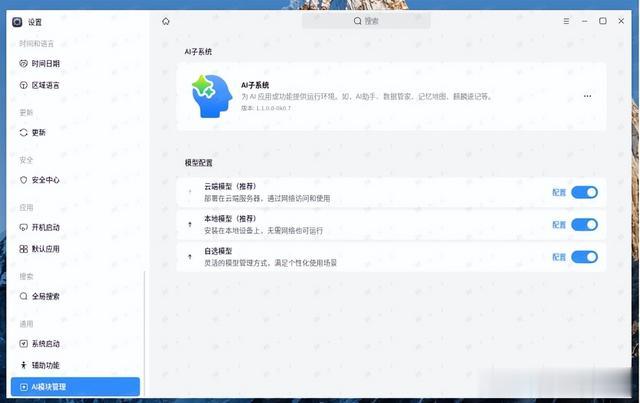This screenshot has width=640, height=403.
Task: Open 开机启动 in sidebar
Action: tap(75, 227)
